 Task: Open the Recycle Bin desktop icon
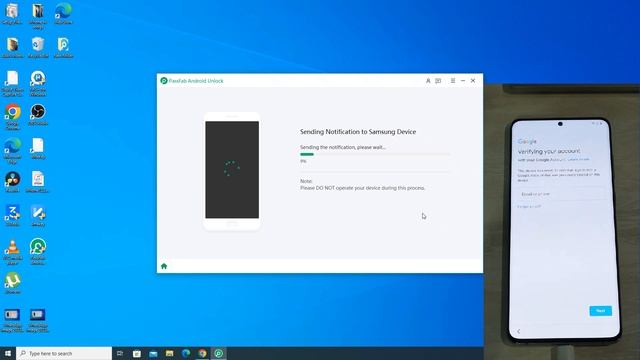pyautogui.click(x=38, y=47)
